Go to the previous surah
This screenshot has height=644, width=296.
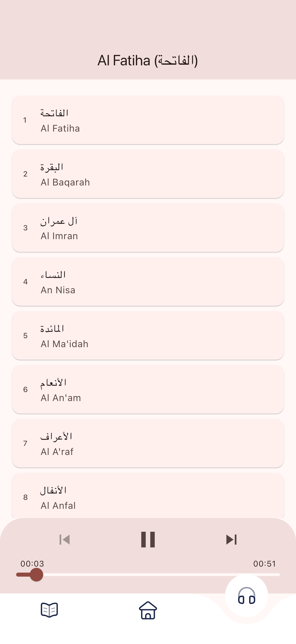[x=65, y=539]
